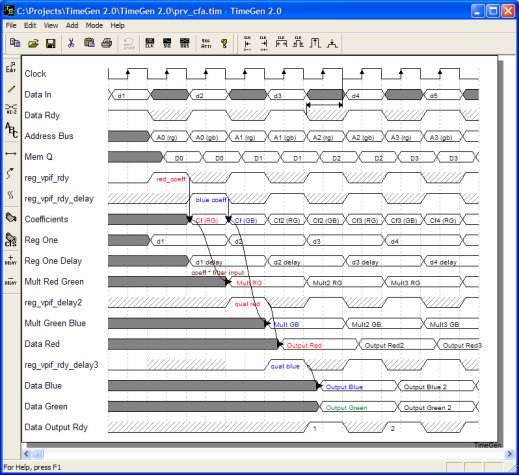Select the pencil draw-line tool
Image resolution: width=519 pixels, height=475 pixels.
[x=11, y=89]
